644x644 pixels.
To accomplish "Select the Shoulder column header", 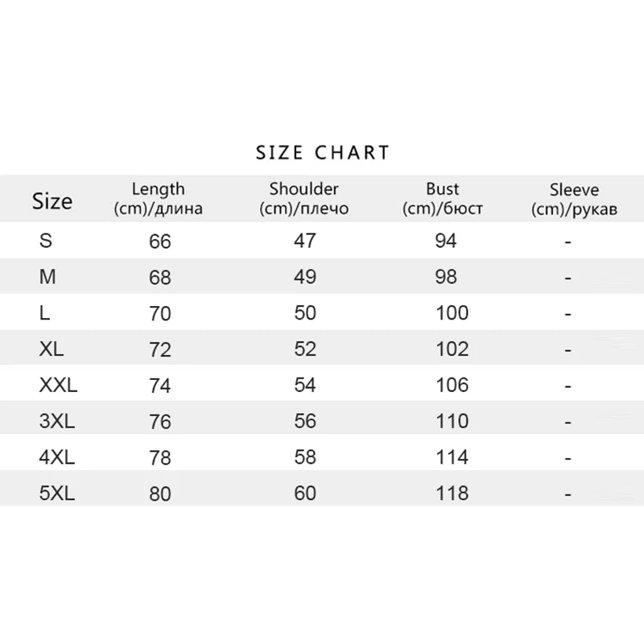I will 304,199.
